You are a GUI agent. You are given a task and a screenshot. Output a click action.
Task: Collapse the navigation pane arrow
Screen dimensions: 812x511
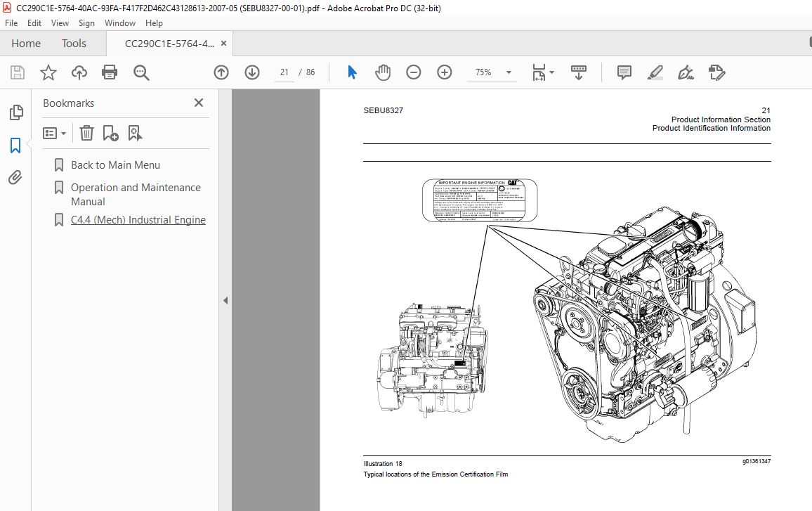click(225, 301)
